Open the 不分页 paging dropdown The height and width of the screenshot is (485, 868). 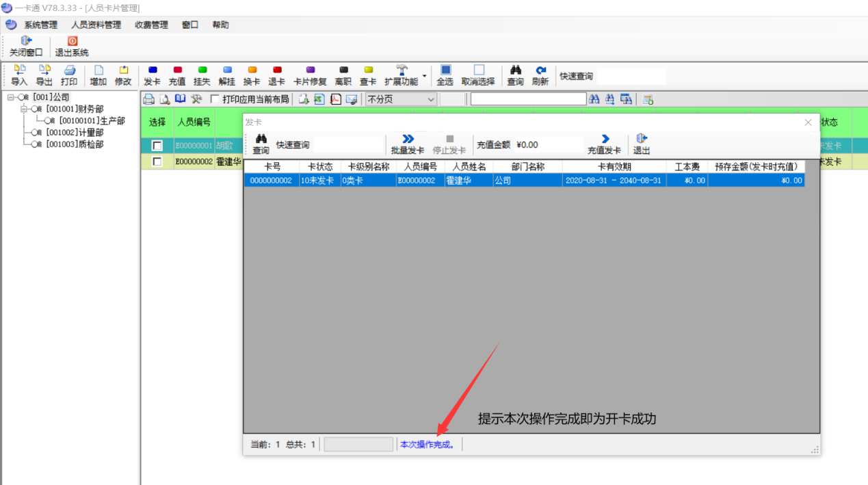point(430,99)
